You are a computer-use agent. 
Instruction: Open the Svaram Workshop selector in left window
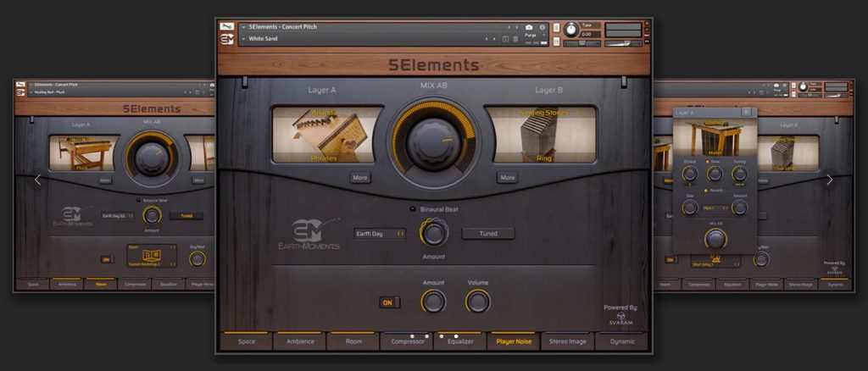pos(152,264)
